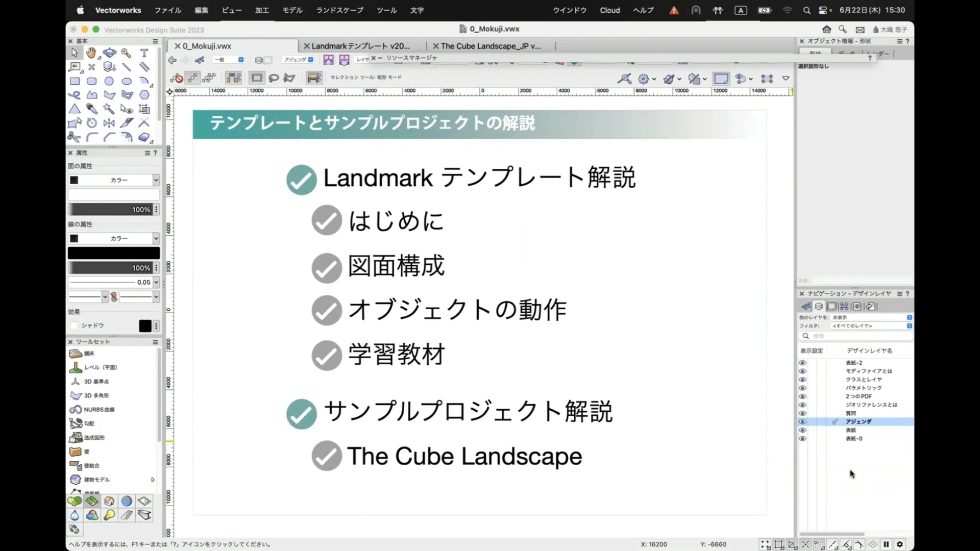Open the fill style カラー dropdown
980x551 pixels.
pos(114,180)
